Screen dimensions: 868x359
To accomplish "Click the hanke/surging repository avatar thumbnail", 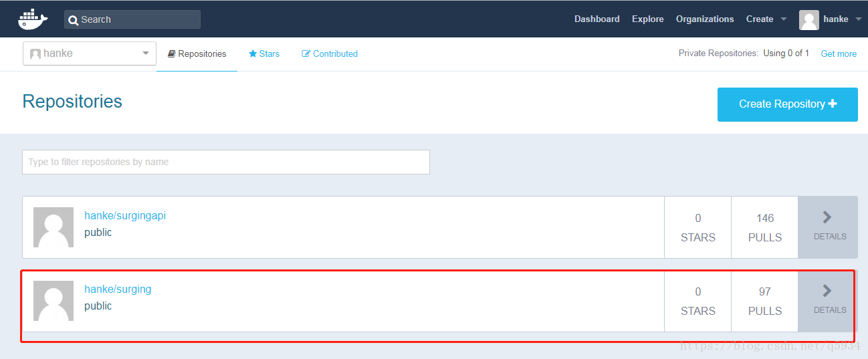I will click(53, 301).
